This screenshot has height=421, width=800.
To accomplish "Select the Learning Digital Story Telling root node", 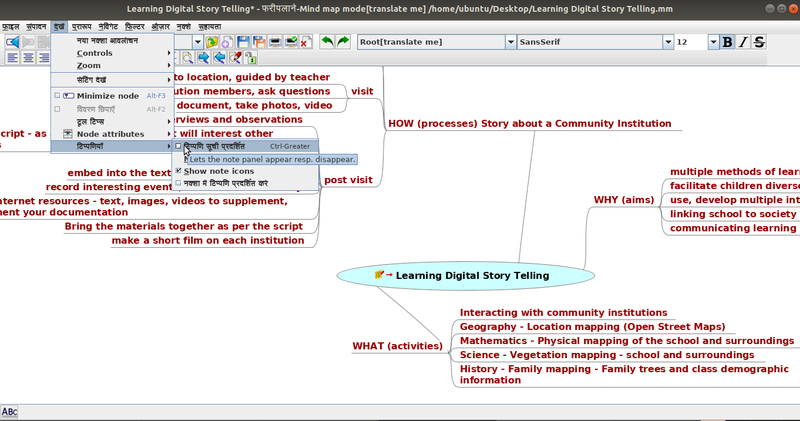I will click(x=465, y=276).
